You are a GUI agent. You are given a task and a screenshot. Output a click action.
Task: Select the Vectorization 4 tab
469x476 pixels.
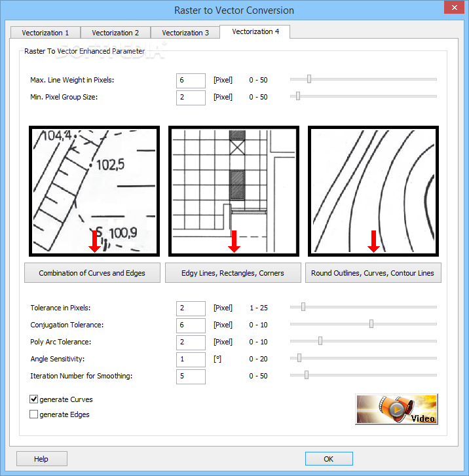pos(255,31)
